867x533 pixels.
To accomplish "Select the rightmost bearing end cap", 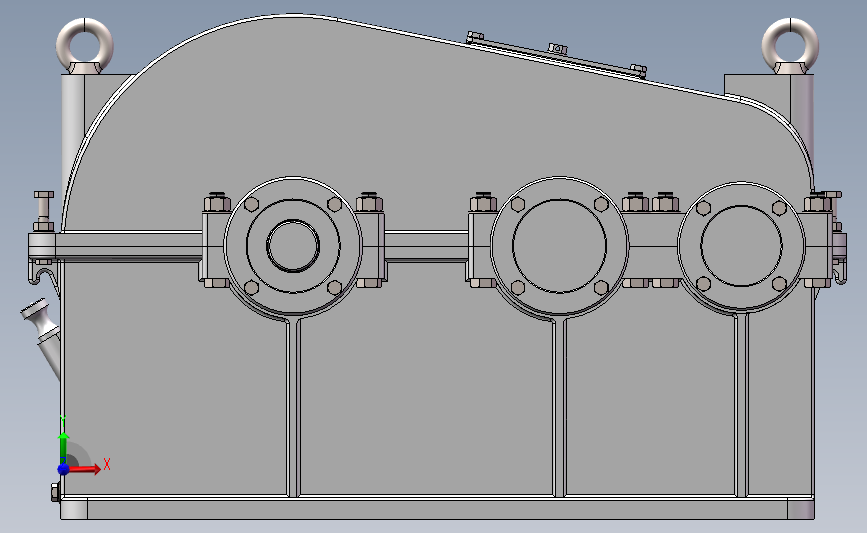I will point(741,245).
